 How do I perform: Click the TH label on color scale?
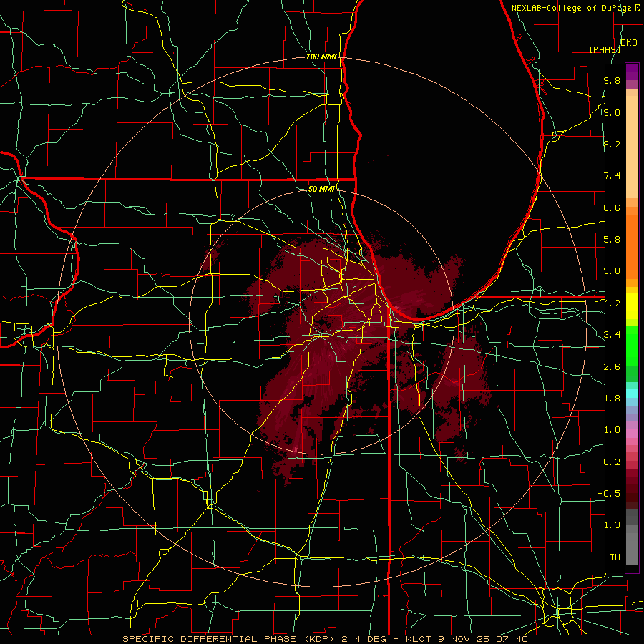(x=615, y=557)
